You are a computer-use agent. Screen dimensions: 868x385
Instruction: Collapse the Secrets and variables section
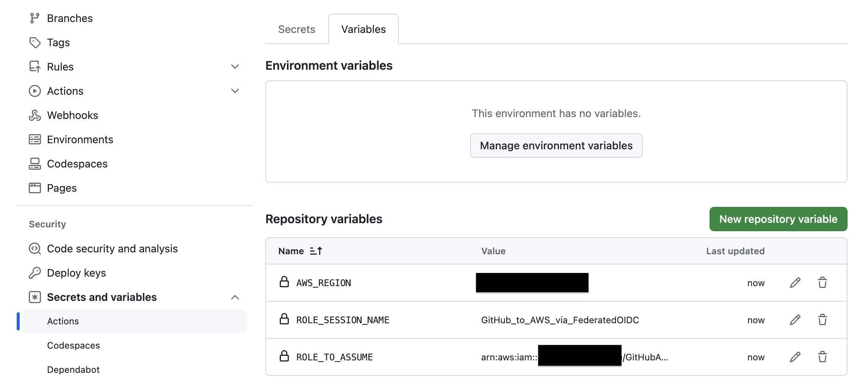pyautogui.click(x=236, y=297)
